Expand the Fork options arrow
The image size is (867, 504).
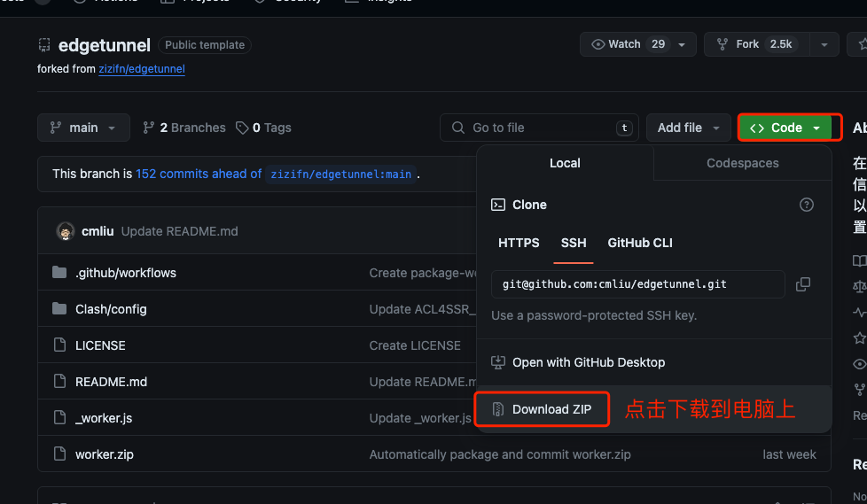tap(824, 45)
